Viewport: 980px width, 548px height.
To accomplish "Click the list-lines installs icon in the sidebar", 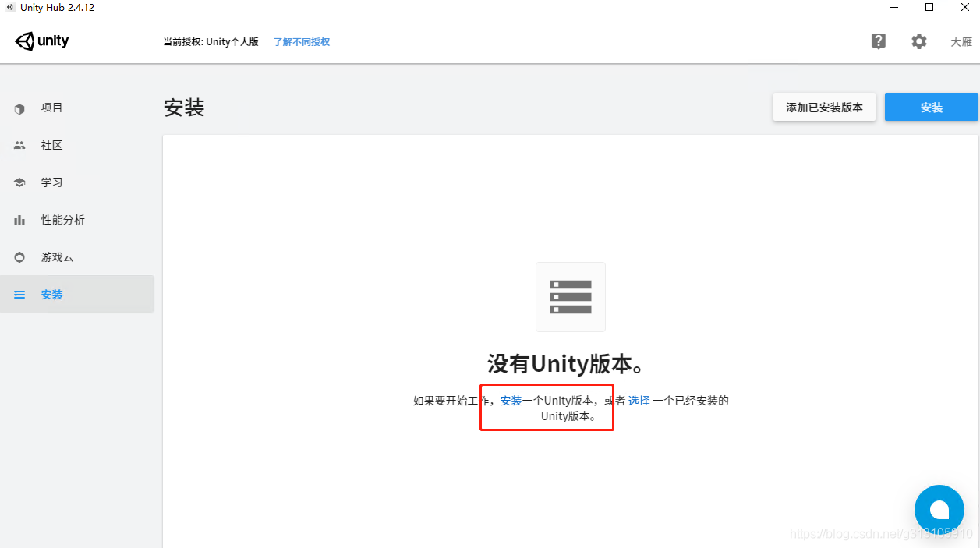I will (x=19, y=295).
